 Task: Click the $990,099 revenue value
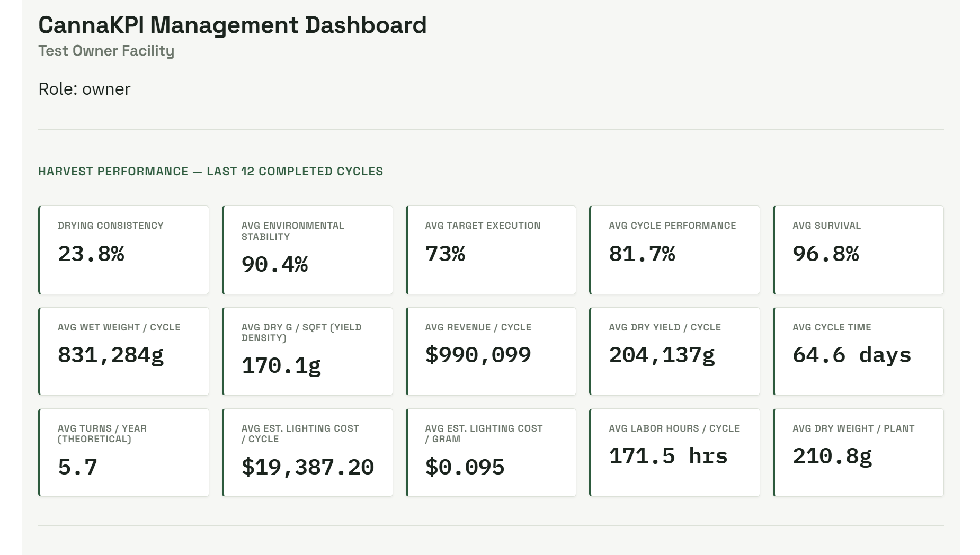tap(478, 355)
